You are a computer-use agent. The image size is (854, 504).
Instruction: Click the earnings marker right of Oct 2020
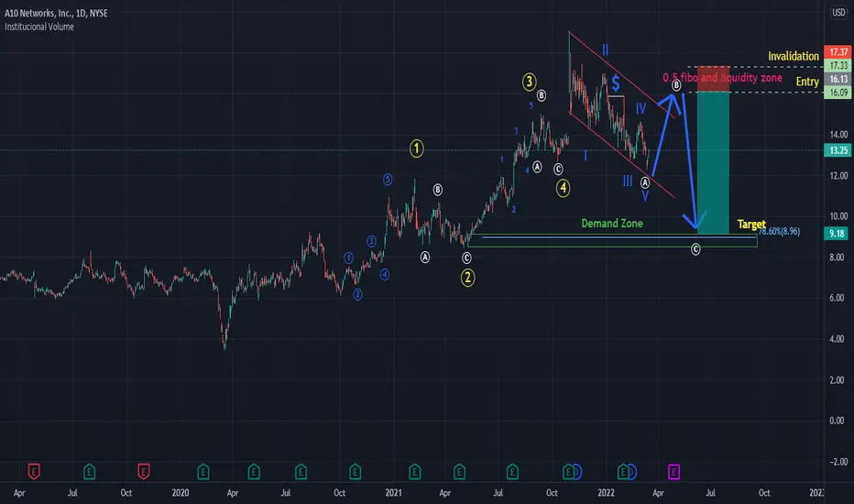click(356, 471)
